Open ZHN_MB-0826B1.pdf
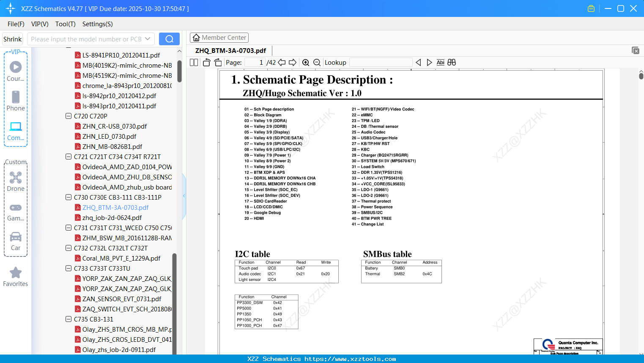This screenshot has width=644, height=363. [112, 146]
